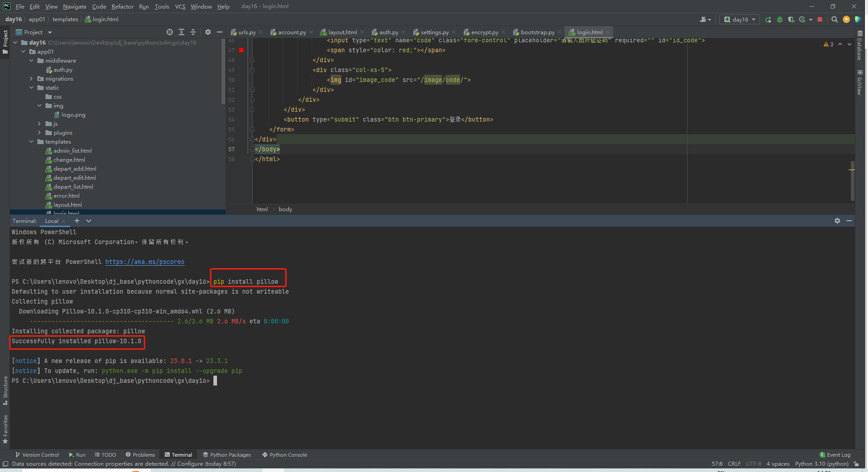Minimize the Terminal panel

849,221
